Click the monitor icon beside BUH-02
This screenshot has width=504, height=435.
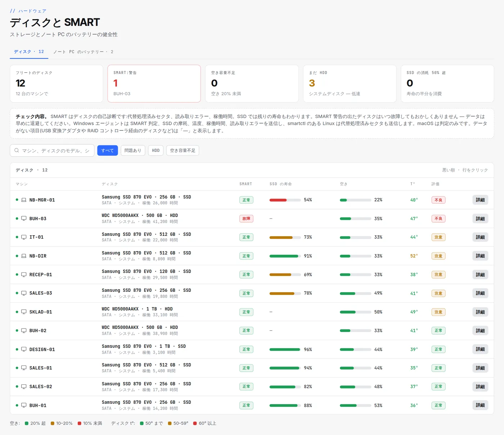[x=24, y=331]
